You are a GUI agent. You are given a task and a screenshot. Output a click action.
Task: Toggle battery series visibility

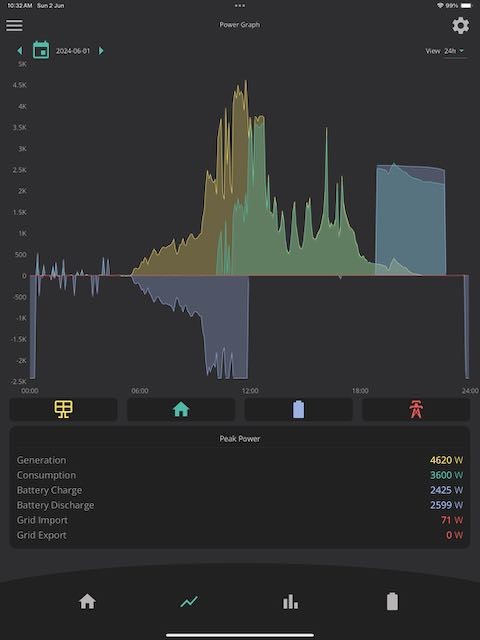tap(298, 409)
